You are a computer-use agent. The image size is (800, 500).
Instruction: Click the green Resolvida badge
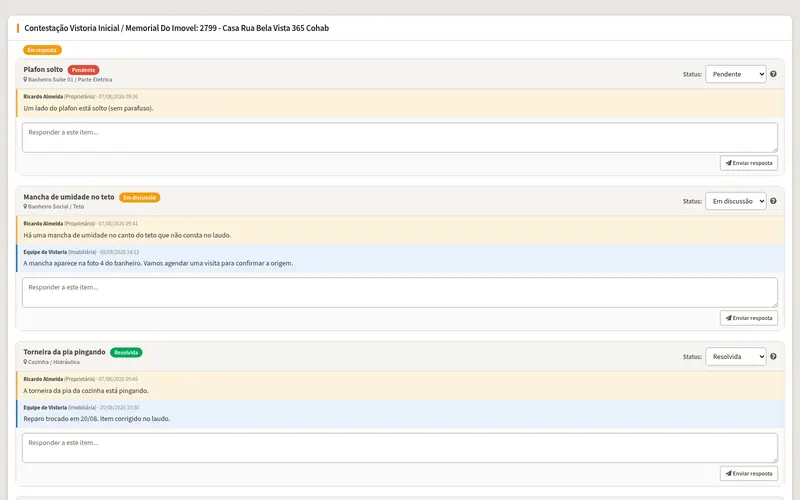[126, 353]
